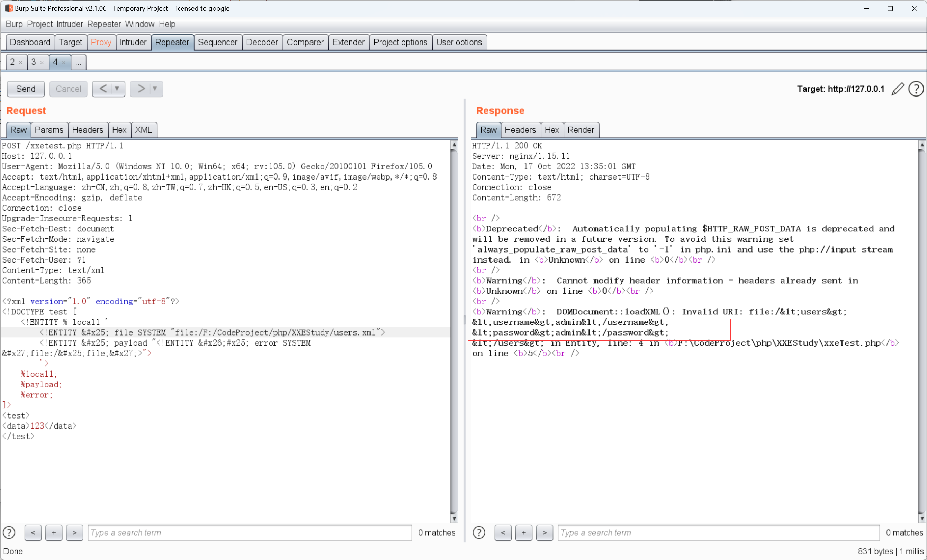Viewport: 927px width, 560px height.
Task: Open the Repeater help question mark icon
Action: pyautogui.click(x=916, y=89)
